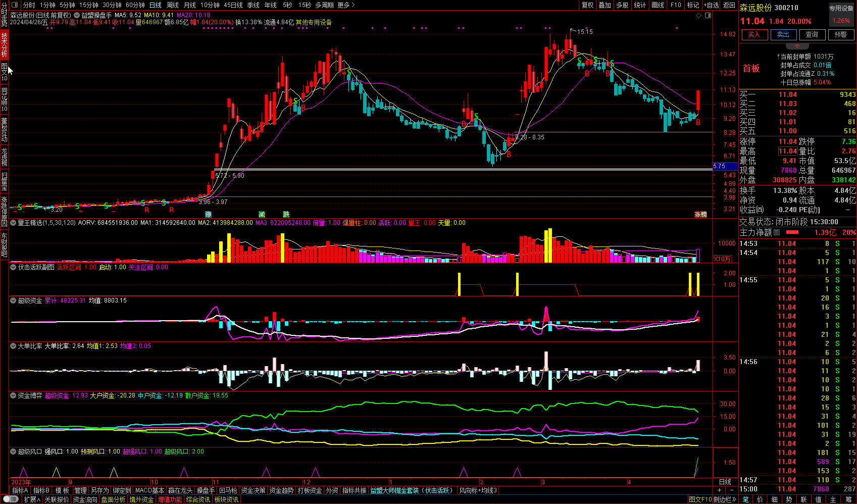Select the 风向标+均线3 template
The width and height of the screenshot is (857, 504).
point(478,490)
